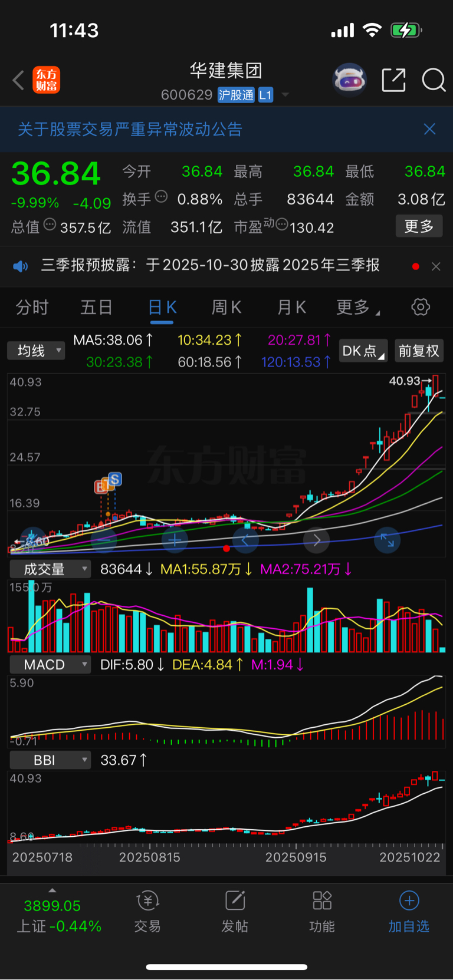
Task: Open stock search magnifier
Action: click(x=434, y=80)
